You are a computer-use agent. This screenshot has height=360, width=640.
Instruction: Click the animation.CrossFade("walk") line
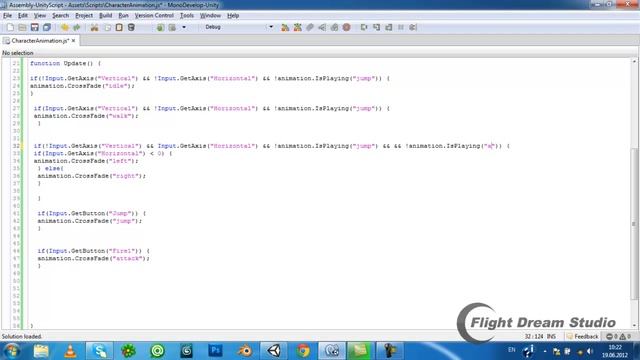86,116
